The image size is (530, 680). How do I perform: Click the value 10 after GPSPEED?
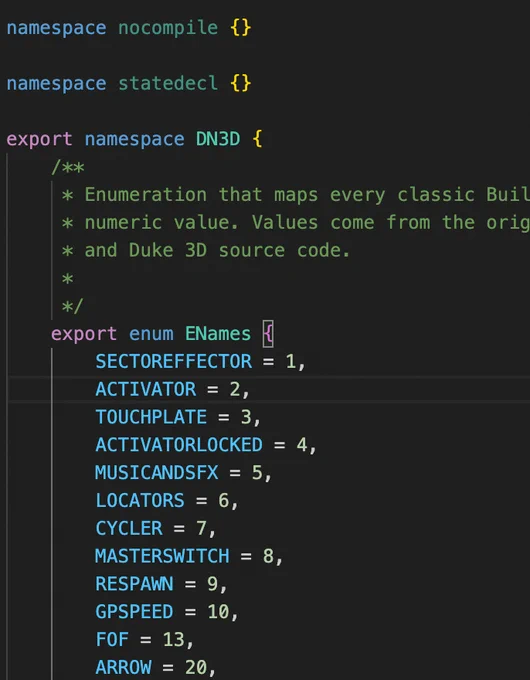tap(218, 611)
